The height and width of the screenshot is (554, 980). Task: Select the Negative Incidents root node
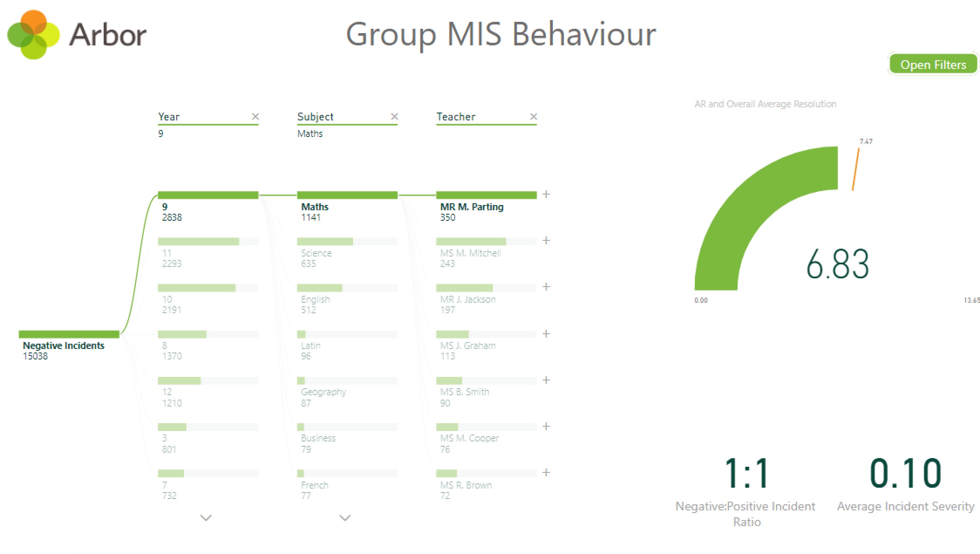(69, 335)
